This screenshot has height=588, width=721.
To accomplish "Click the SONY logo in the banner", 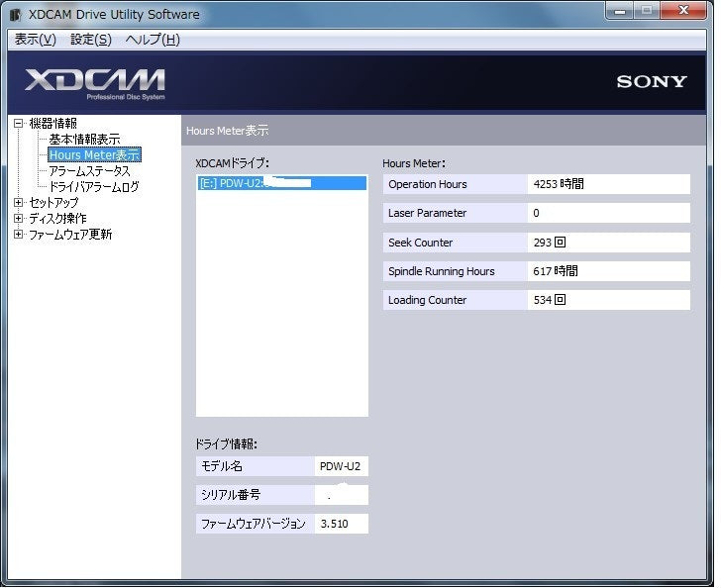I will (x=652, y=82).
